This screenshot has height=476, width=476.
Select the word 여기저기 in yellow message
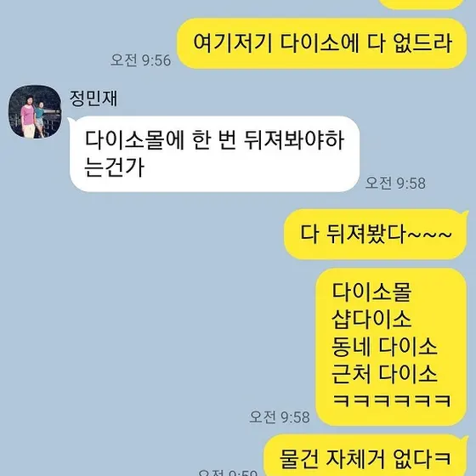(x=233, y=42)
